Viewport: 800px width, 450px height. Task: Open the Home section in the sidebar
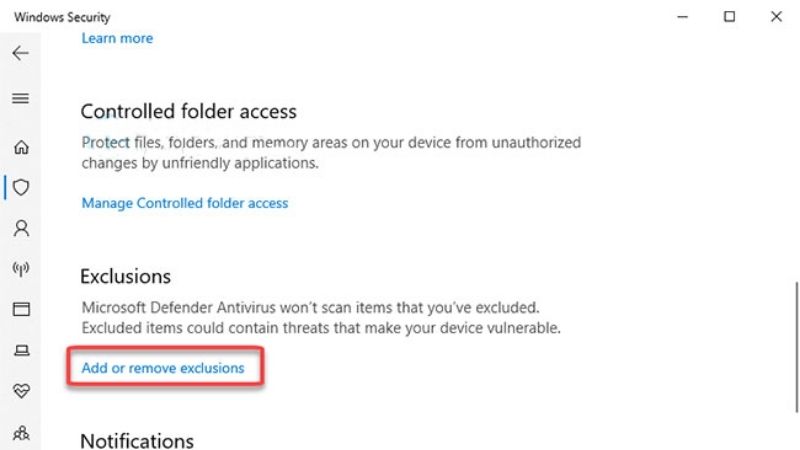(x=21, y=147)
